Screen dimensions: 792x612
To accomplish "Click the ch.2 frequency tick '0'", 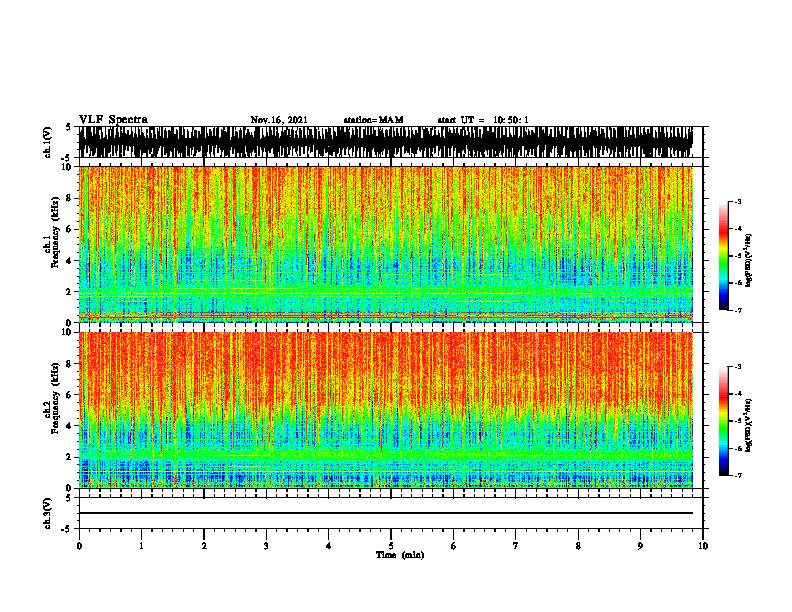I will [69, 488].
